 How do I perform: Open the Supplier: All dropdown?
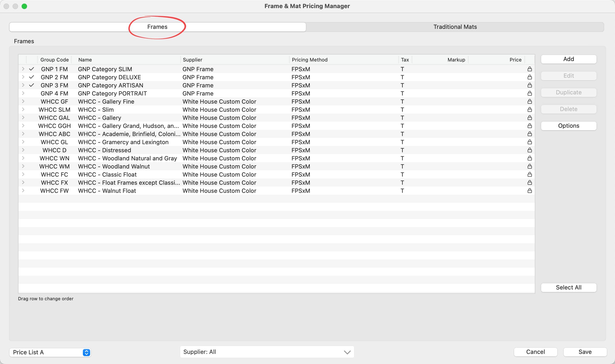pos(267,352)
